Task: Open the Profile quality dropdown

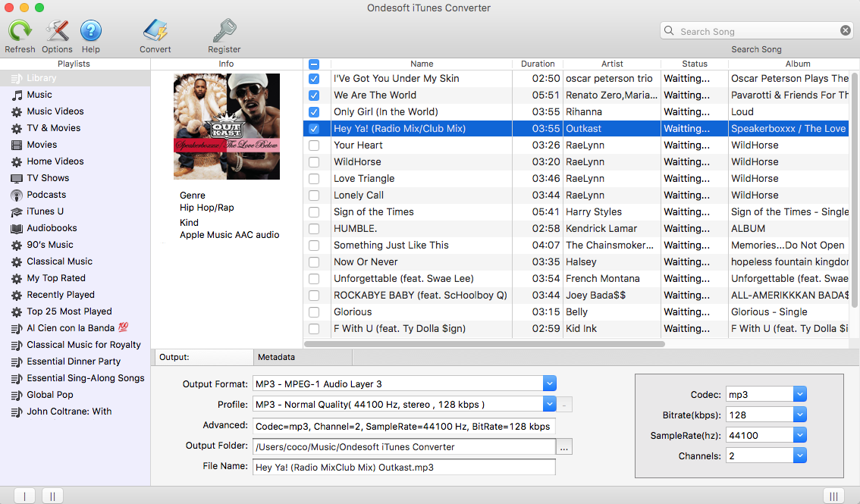Action: [x=550, y=405]
